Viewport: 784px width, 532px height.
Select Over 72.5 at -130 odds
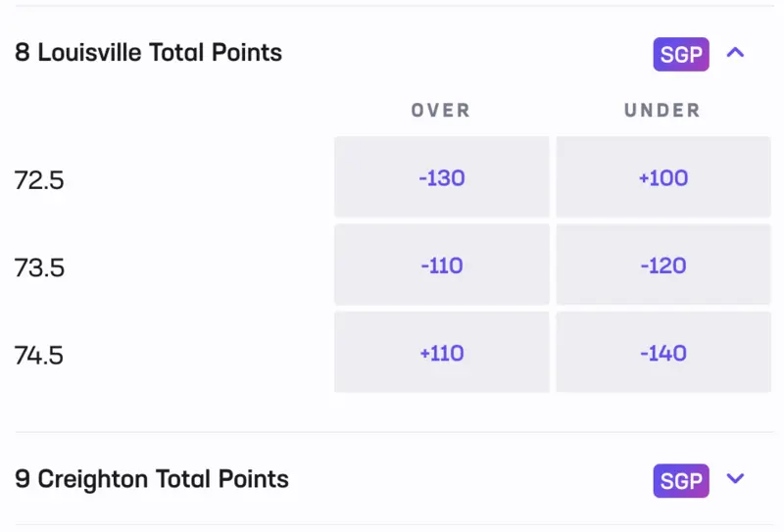442,177
